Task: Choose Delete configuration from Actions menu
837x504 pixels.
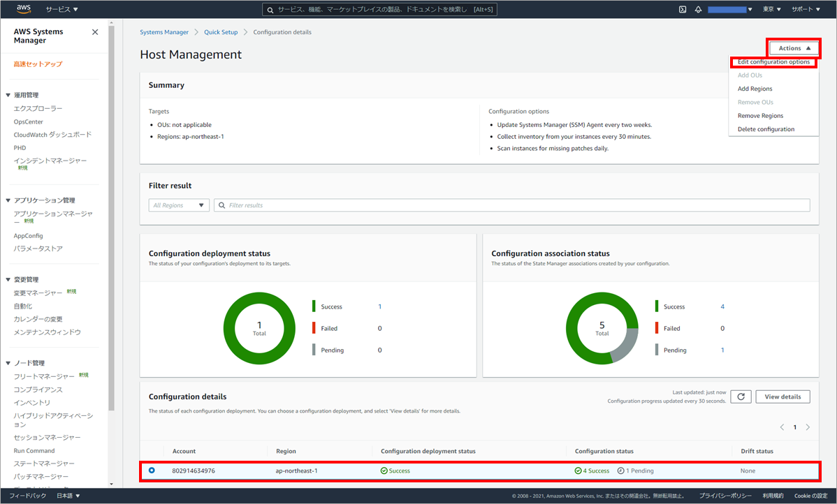Action: [x=766, y=129]
